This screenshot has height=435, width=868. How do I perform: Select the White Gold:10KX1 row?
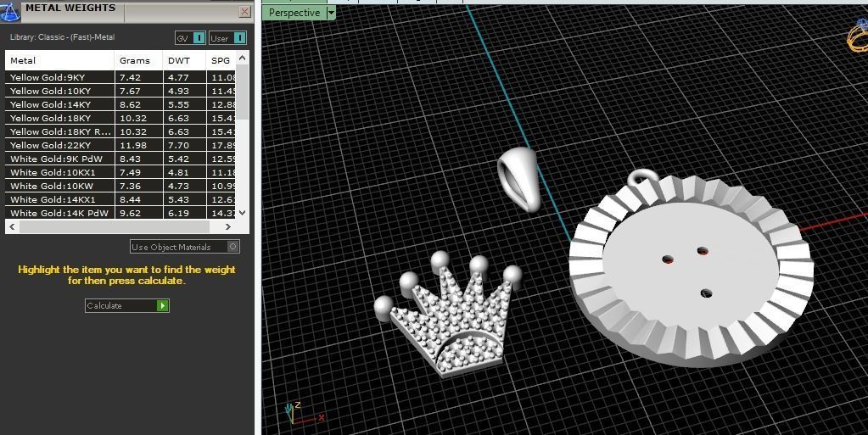click(120, 172)
